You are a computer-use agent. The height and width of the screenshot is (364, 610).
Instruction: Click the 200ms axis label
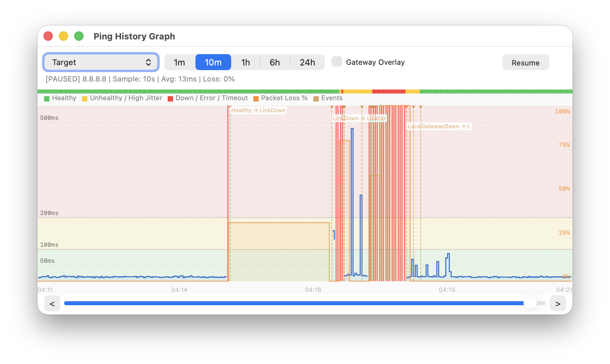(x=49, y=213)
